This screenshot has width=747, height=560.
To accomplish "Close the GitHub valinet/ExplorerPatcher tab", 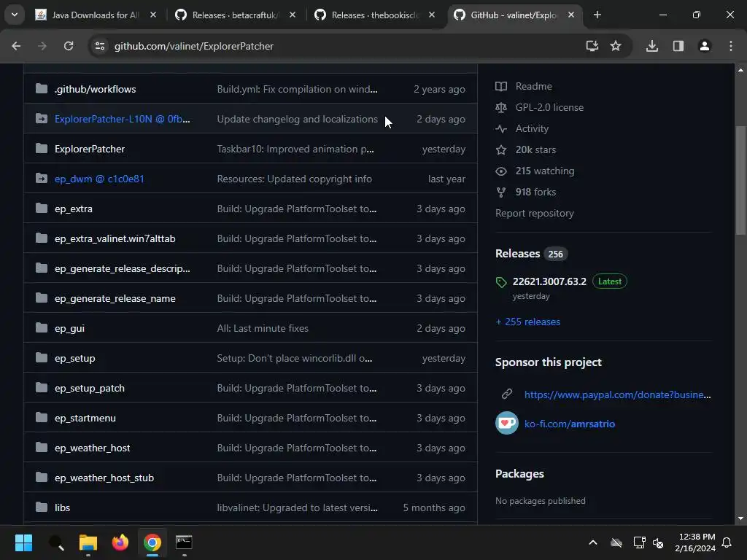I will [x=571, y=15].
